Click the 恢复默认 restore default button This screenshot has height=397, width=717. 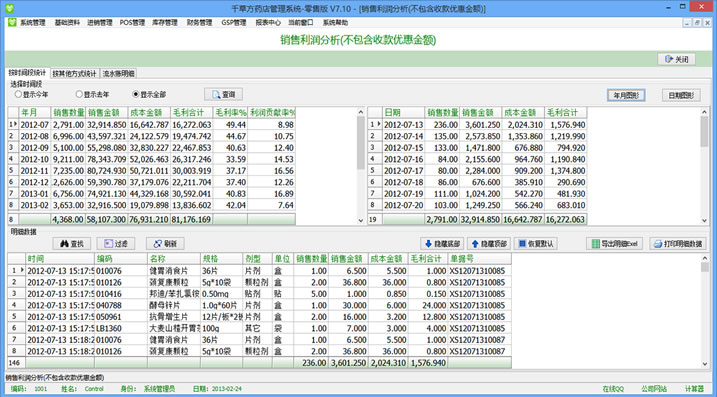pyautogui.click(x=536, y=244)
